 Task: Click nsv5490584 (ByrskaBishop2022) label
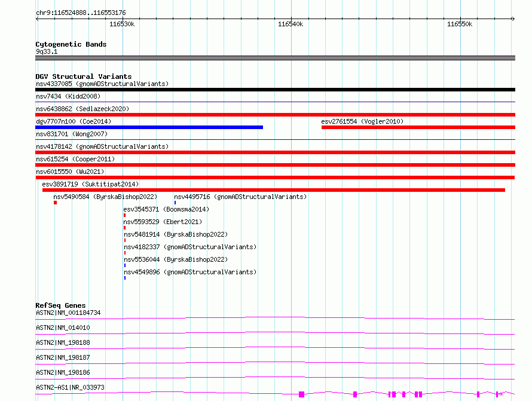tap(105, 197)
